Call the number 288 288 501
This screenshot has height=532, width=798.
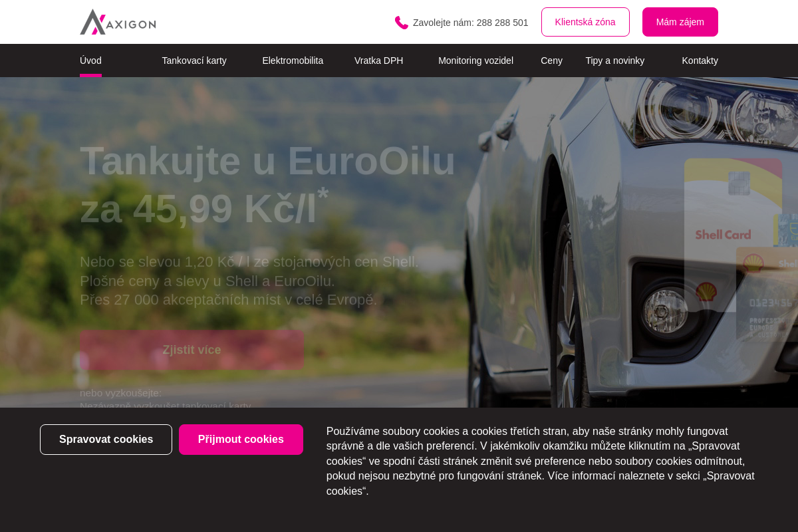pos(502,23)
